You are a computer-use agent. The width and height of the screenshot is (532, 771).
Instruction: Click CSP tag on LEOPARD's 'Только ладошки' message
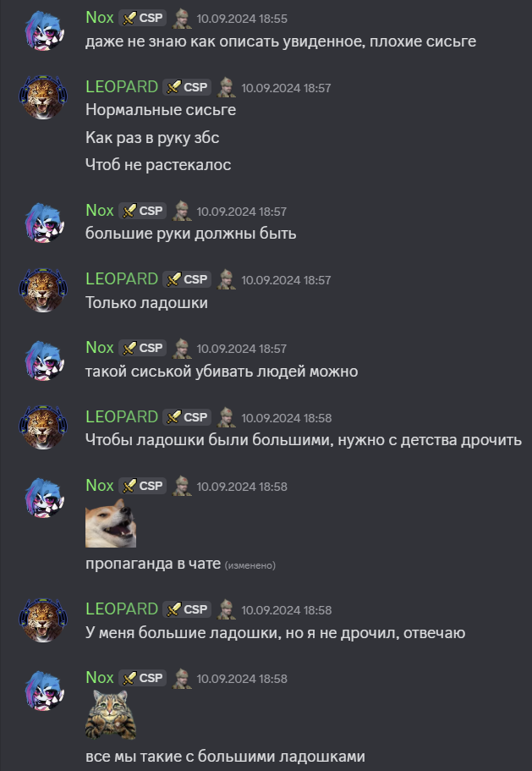(x=187, y=279)
